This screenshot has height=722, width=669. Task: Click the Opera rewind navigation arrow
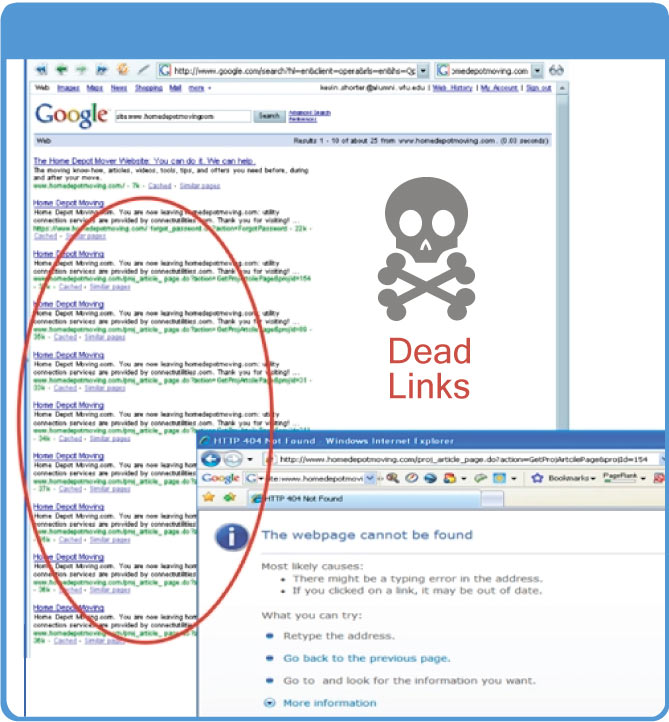(x=42, y=71)
